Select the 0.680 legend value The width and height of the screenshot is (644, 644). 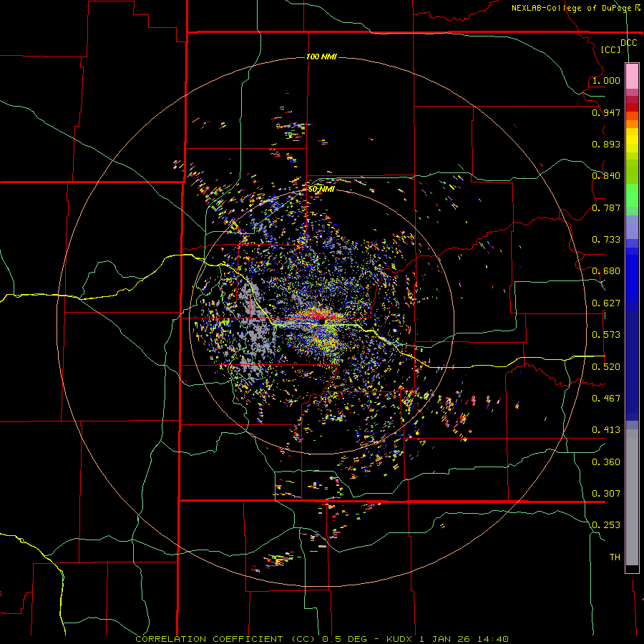pos(606,271)
